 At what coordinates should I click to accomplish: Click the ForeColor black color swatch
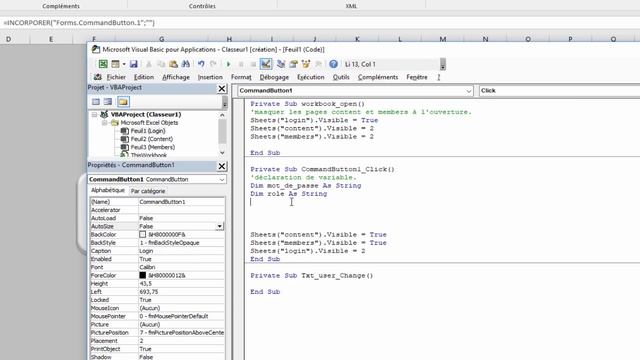pyautogui.click(x=142, y=275)
